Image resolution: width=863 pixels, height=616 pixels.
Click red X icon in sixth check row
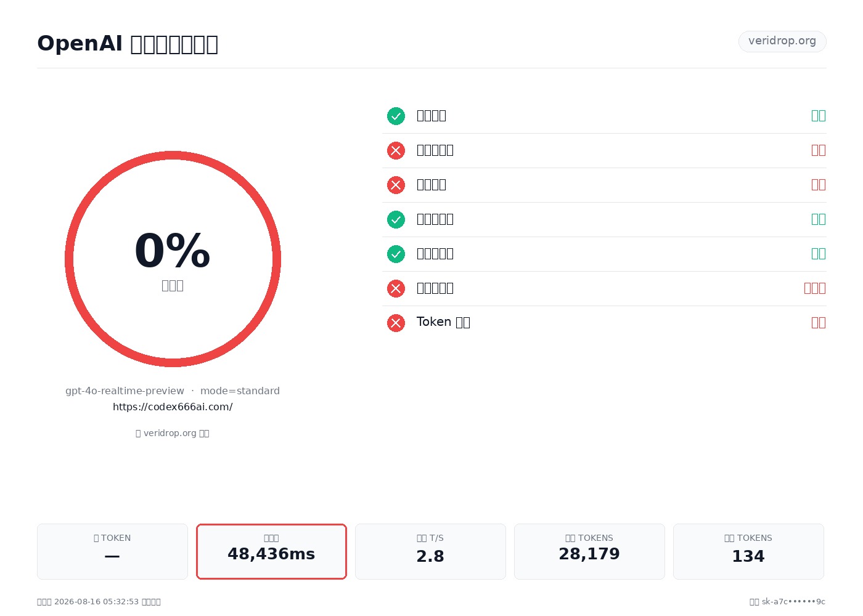click(396, 288)
